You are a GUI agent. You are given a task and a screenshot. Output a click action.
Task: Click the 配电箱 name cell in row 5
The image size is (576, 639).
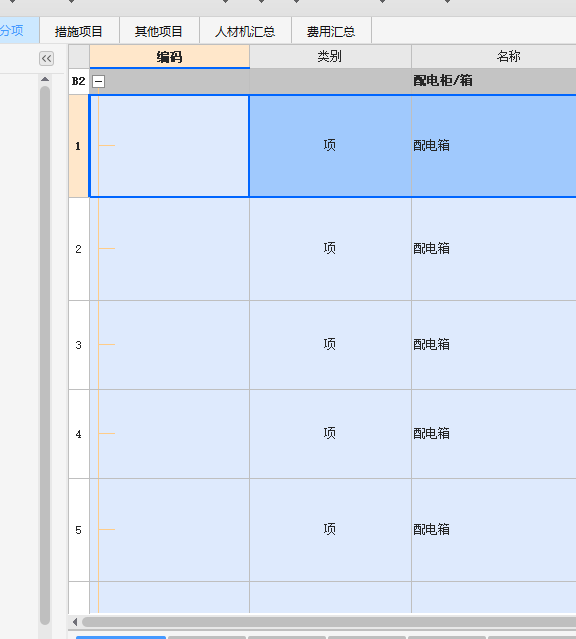(494, 530)
